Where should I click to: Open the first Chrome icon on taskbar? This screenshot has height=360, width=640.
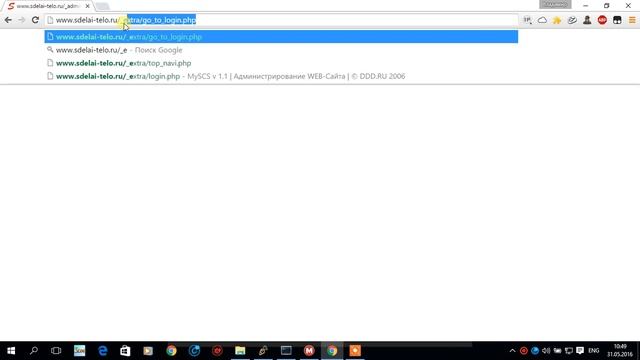pos(171,351)
